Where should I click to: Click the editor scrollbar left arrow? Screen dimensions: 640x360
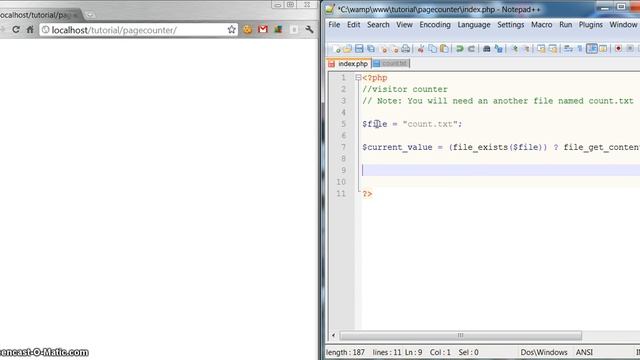(333, 336)
